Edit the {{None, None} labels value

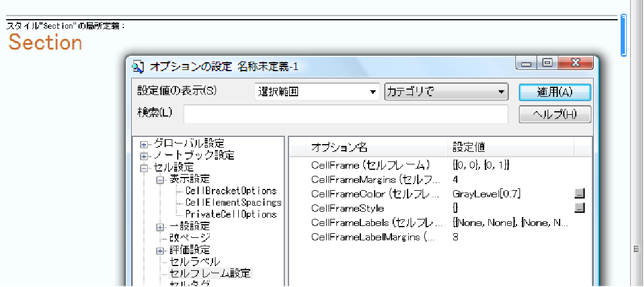(510, 222)
